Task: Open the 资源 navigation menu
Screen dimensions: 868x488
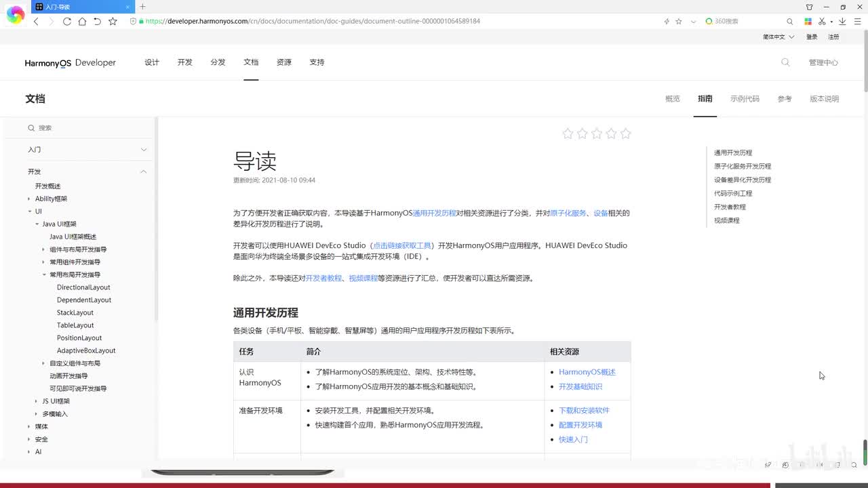Action: coord(284,62)
